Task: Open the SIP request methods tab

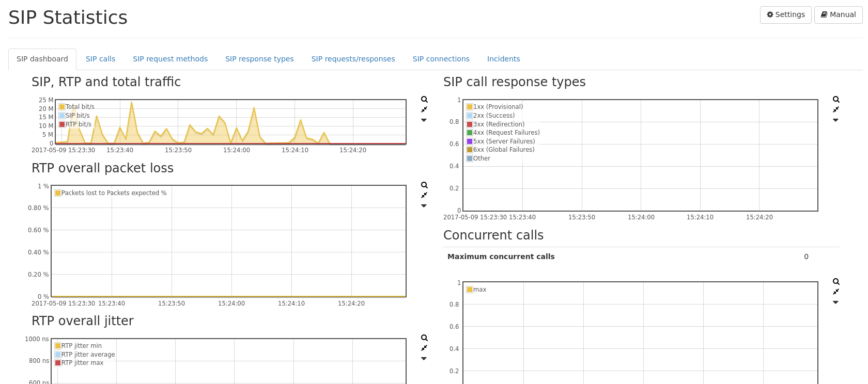Action: [170, 59]
